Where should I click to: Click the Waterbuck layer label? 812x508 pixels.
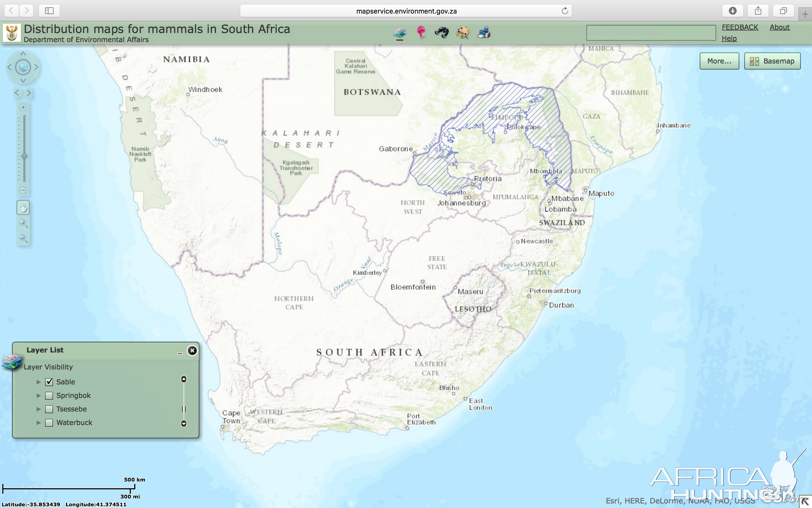point(74,423)
